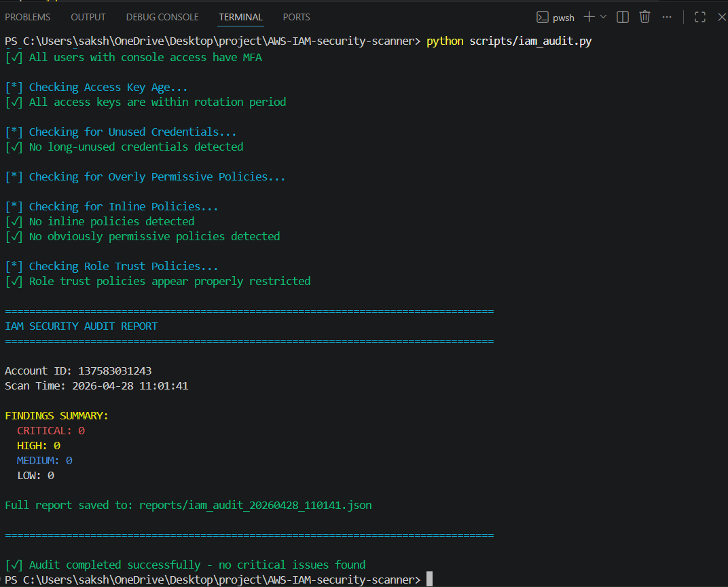
Task: Create a new terminal with plus icon
Action: (x=589, y=17)
